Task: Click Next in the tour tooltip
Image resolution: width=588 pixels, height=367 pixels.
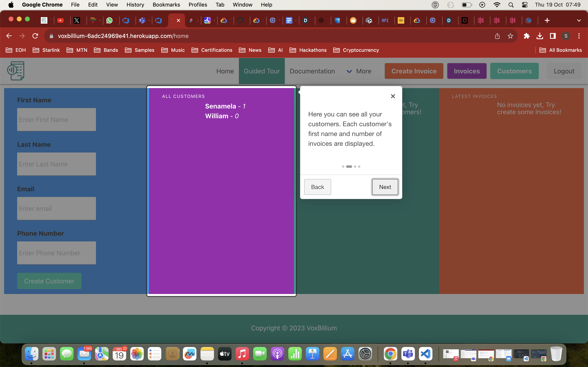Action: click(385, 187)
